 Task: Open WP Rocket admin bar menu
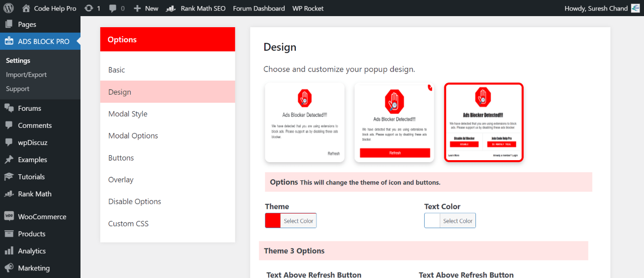308,8
